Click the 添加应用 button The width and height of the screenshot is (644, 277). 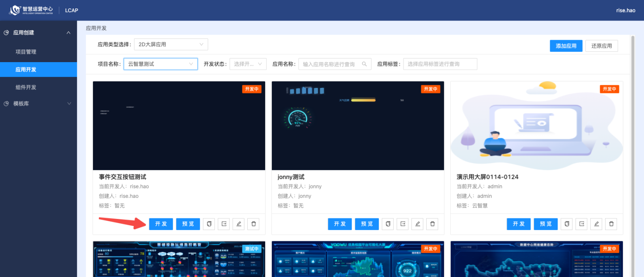(x=566, y=46)
